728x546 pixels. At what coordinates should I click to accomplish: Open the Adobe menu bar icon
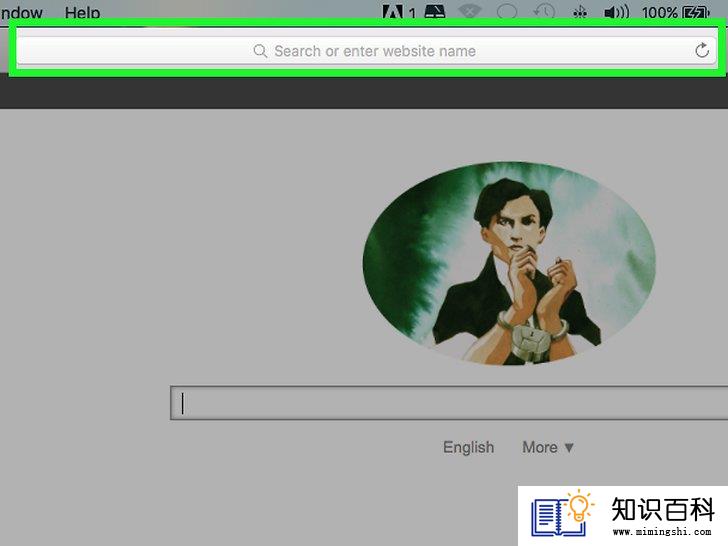tap(392, 12)
